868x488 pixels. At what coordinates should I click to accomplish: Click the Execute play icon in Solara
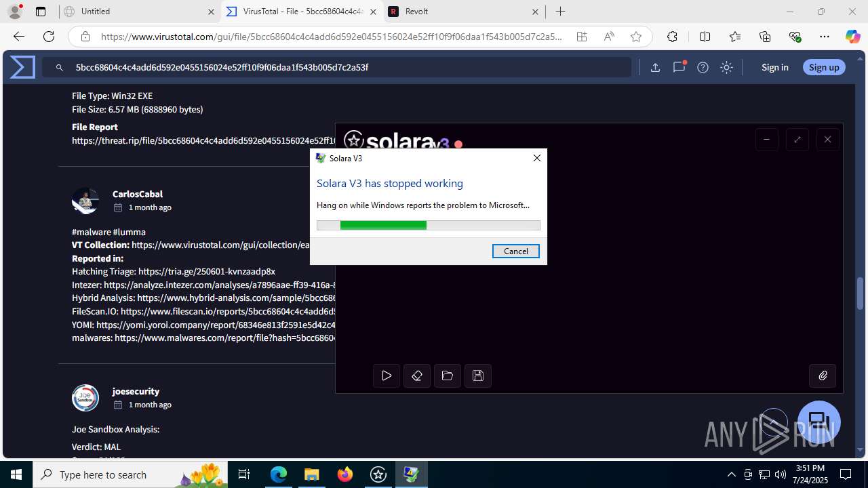pyautogui.click(x=387, y=375)
